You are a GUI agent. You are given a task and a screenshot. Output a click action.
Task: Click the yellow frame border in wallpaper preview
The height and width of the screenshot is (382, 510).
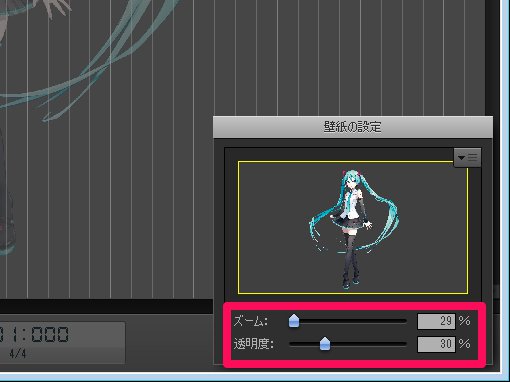click(353, 162)
